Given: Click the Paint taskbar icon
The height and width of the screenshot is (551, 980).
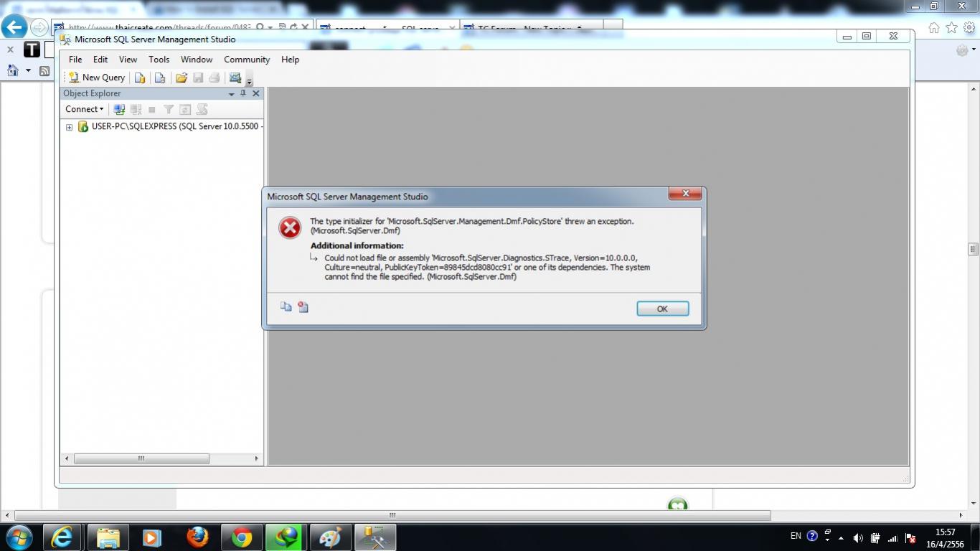Looking at the screenshot, I should pos(330,537).
